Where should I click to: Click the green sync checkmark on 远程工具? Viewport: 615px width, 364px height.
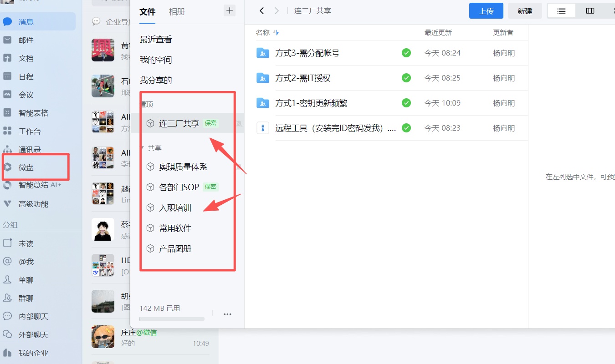click(x=406, y=128)
